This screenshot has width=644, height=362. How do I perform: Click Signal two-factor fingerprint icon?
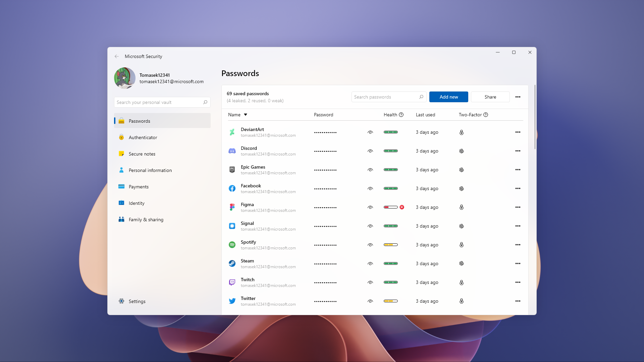pyautogui.click(x=462, y=226)
